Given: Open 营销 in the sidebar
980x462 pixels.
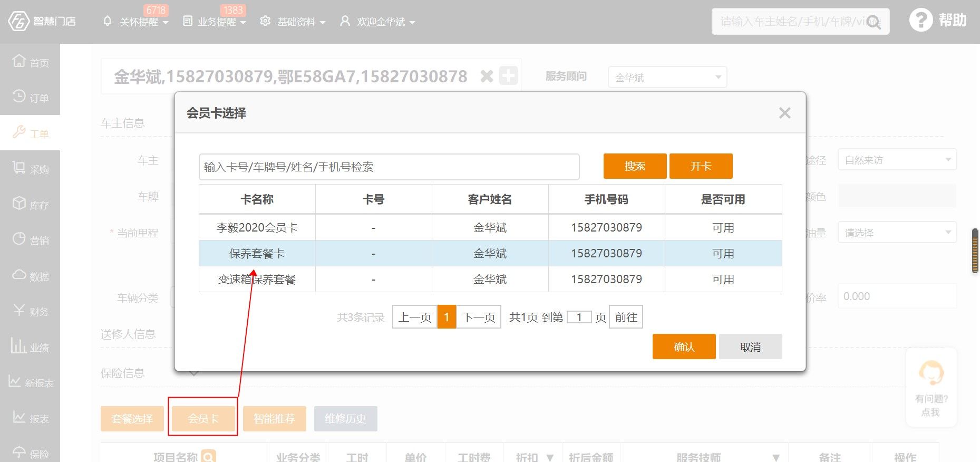Looking at the screenshot, I should coord(30,240).
